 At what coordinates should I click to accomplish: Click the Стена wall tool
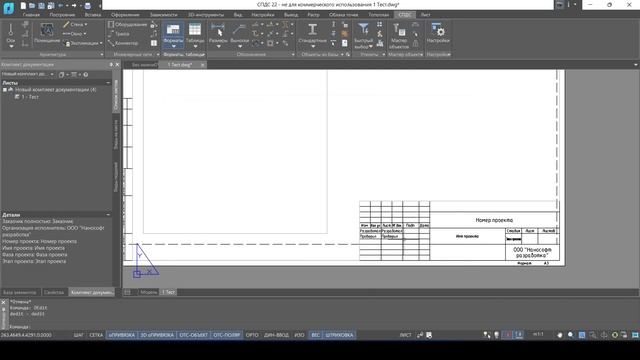73,24
